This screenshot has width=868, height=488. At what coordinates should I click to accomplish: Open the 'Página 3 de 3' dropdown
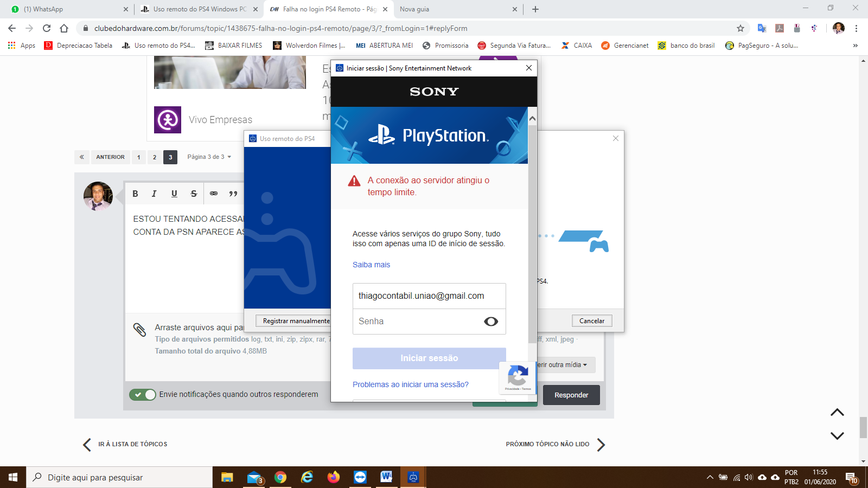coord(209,157)
